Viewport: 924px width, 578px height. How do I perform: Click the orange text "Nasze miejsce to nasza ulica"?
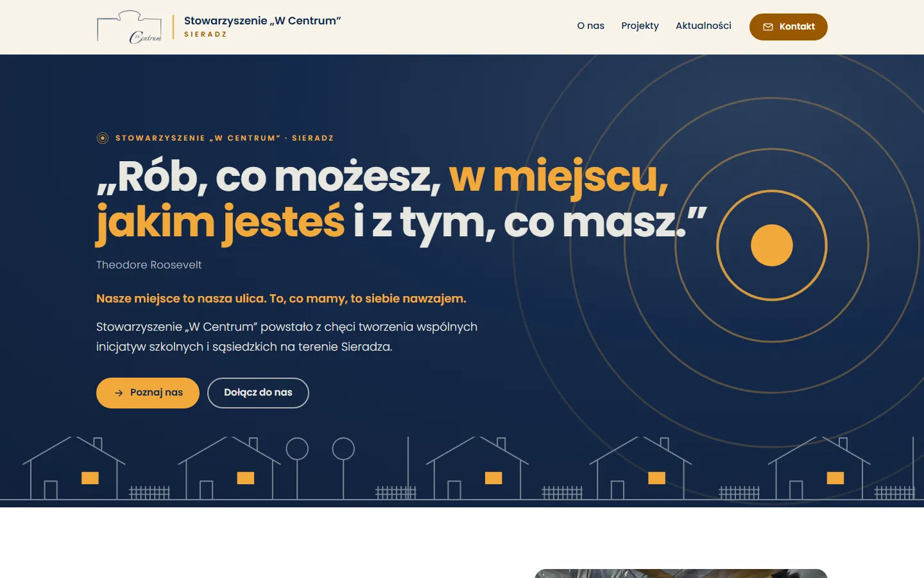(x=180, y=299)
